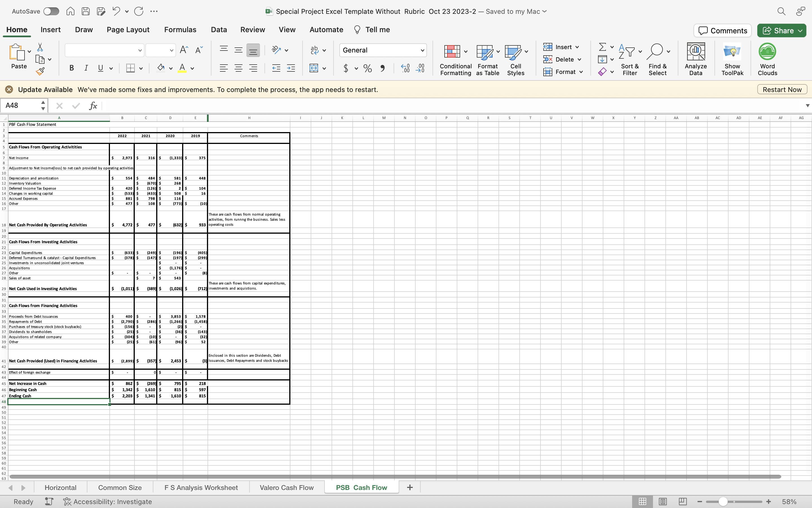The image size is (812, 508).
Task: Open the Page Layout ribbon tab
Action: pos(128,30)
